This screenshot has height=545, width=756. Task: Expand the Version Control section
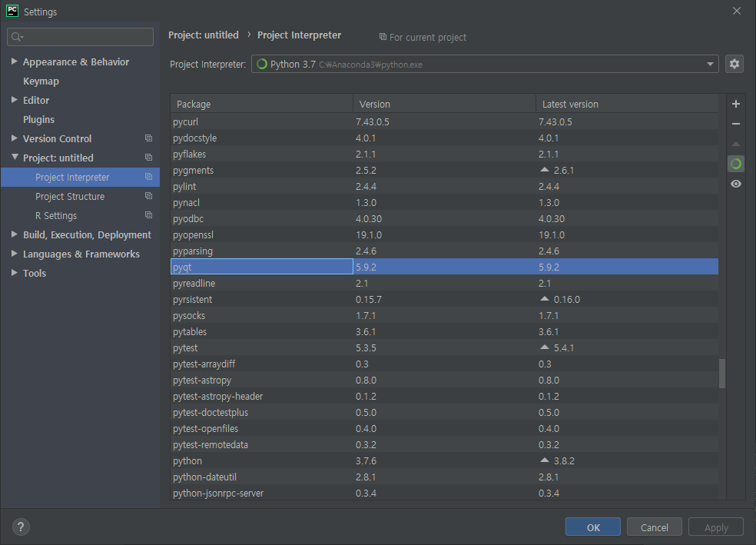click(x=14, y=138)
